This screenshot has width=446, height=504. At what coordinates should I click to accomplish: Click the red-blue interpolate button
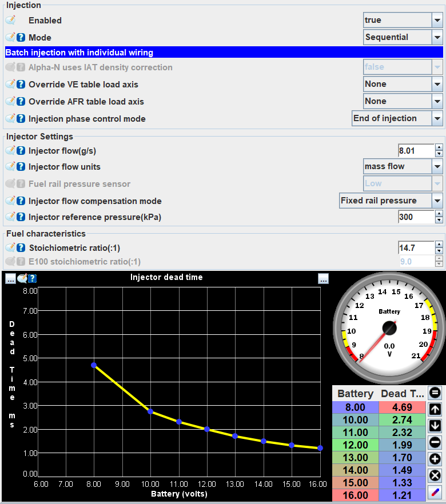[x=435, y=492]
